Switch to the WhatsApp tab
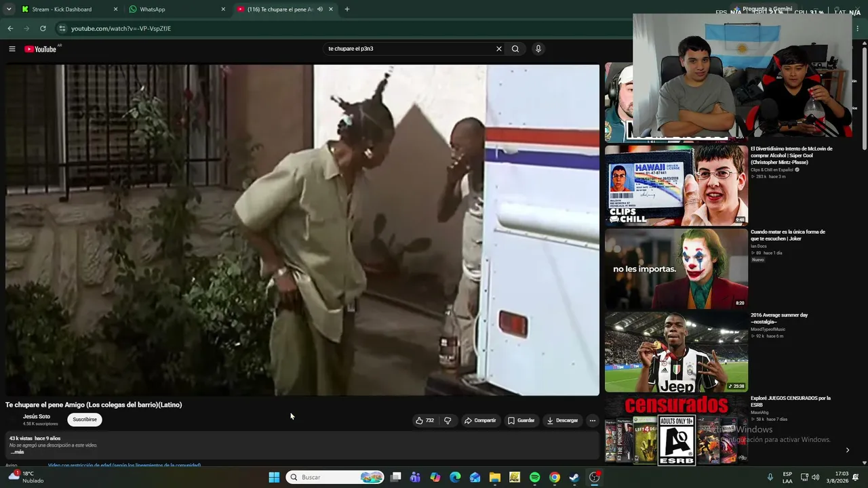The height and width of the screenshot is (488, 868). click(178, 9)
